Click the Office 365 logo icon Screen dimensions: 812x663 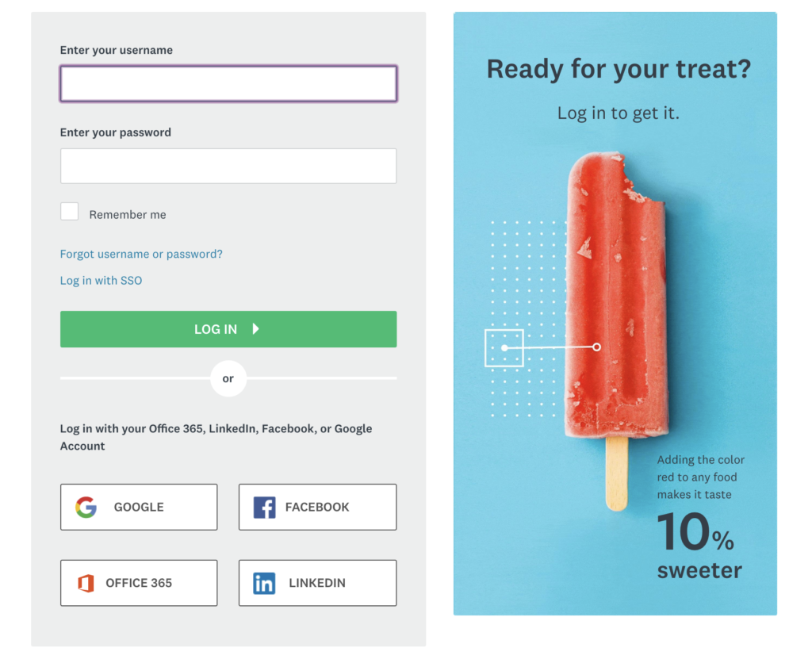85,583
